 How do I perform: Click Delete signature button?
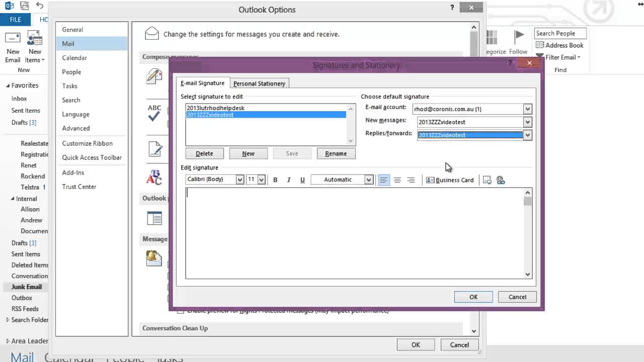[204, 153]
